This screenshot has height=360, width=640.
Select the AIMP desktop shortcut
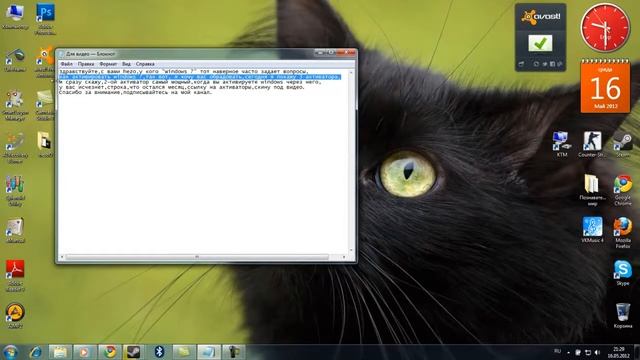(x=15, y=316)
